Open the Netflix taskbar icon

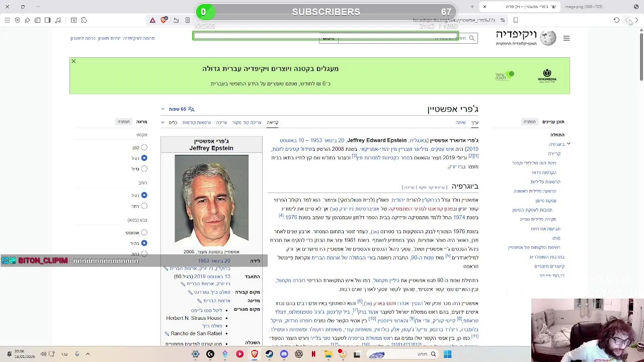tap(313, 354)
